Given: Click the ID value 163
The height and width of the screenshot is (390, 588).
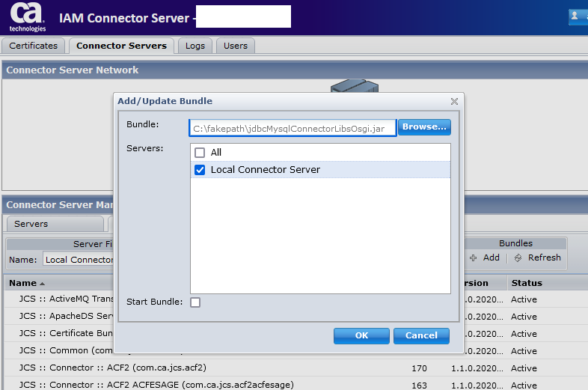Looking at the screenshot, I should (419, 386).
